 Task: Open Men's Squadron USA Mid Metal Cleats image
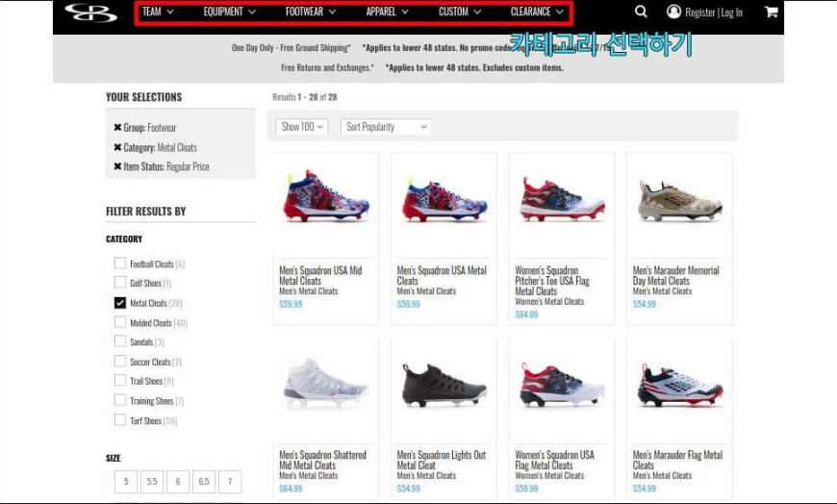pos(325,196)
